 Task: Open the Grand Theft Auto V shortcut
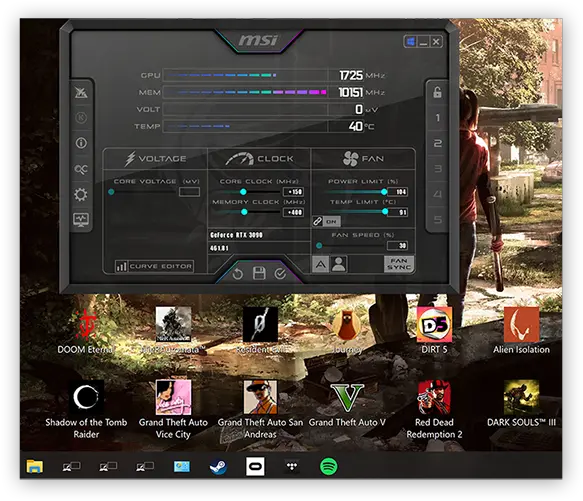pyautogui.click(x=347, y=405)
